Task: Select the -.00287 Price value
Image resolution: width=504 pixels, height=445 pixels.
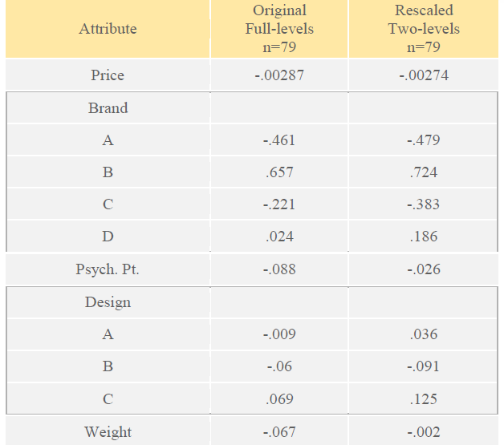Action: click(279, 75)
